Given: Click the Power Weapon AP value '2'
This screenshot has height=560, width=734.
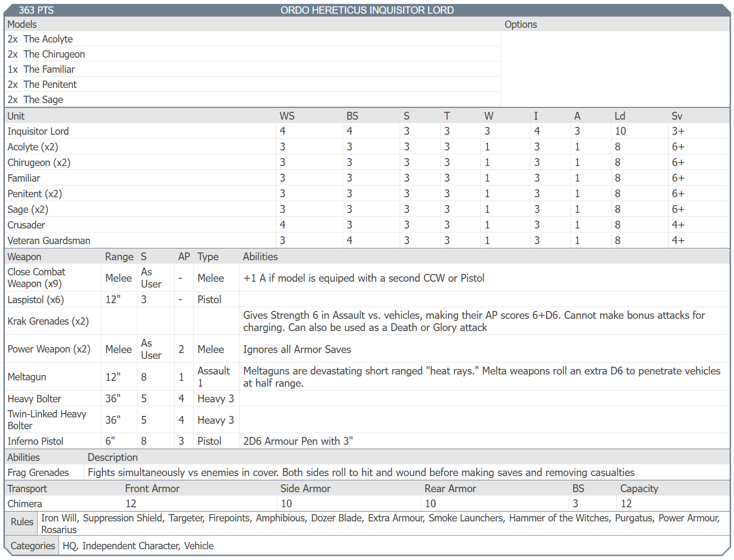Looking at the screenshot, I should [x=181, y=350].
